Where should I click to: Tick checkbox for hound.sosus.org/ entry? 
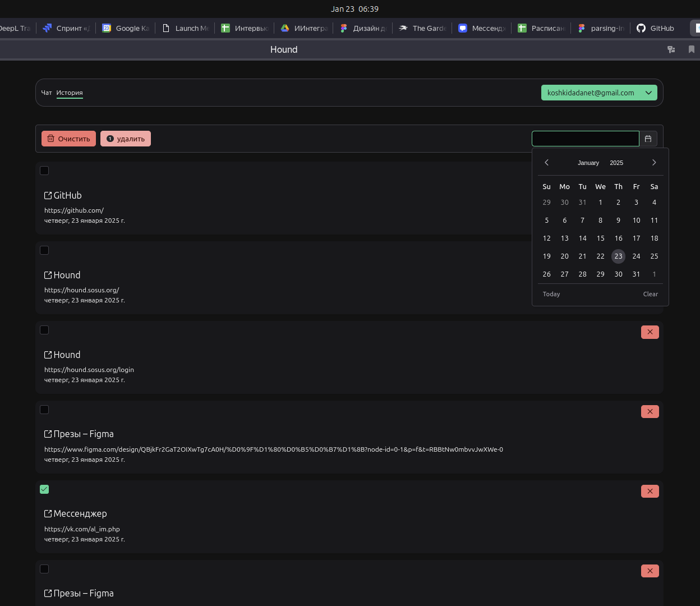tap(44, 250)
